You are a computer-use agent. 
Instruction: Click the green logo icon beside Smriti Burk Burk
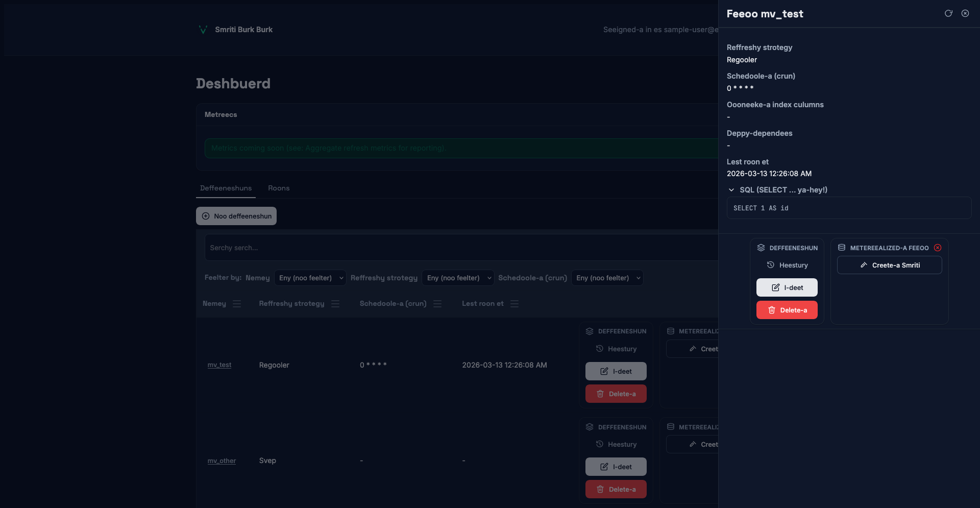(203, 30)
